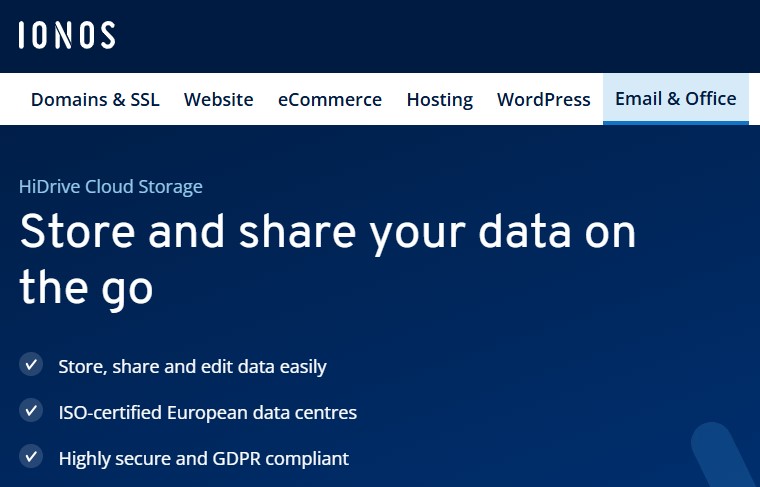Screen dimensions: 760x487
Task: Click the checkmark icon next to ISO-certified
Action: pos(31,411)
